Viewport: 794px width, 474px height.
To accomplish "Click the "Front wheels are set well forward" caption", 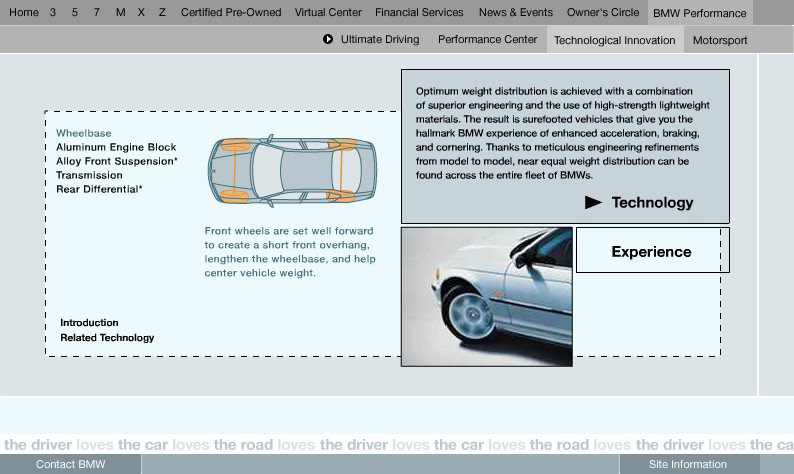I will [x=290, y=252].
